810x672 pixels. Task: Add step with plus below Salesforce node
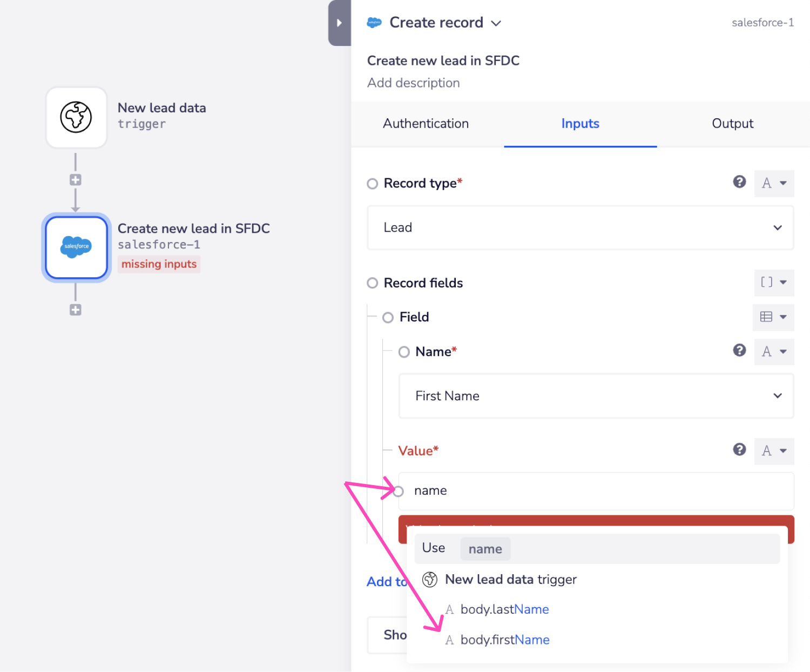click(76, 310)
